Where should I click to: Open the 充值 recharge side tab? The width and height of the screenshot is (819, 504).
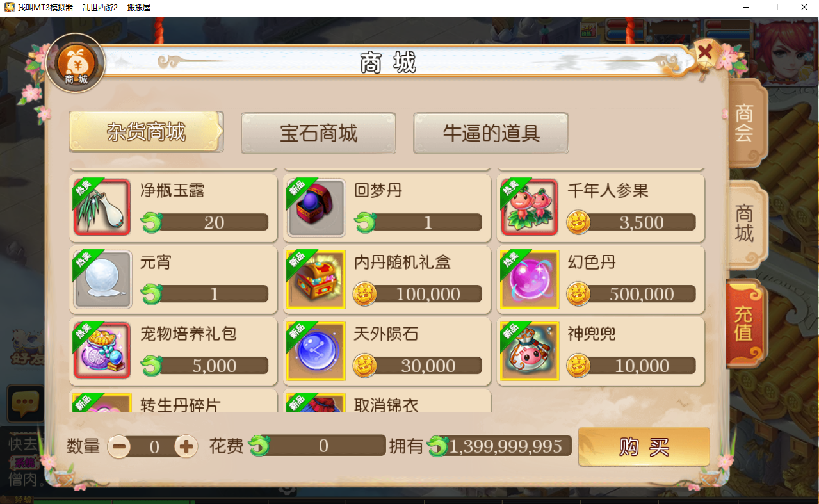click(x=745, y=323)
